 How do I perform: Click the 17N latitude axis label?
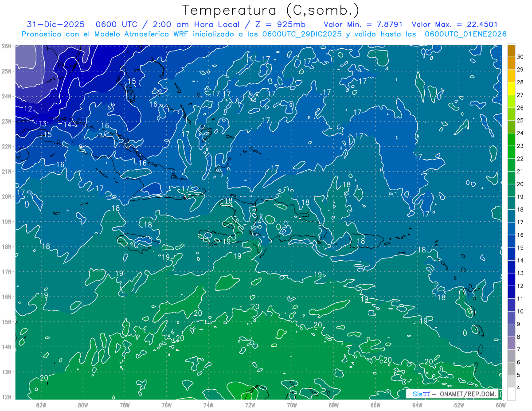point(6,271)
